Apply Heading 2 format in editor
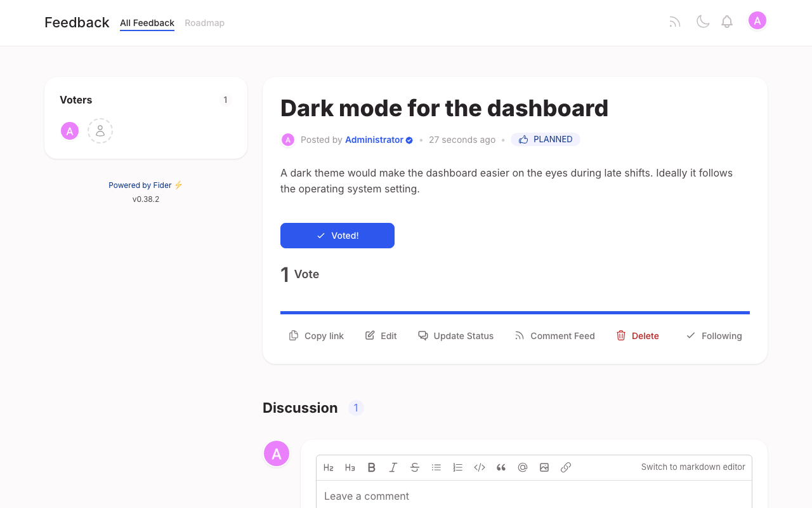 (x=329, y=467)
